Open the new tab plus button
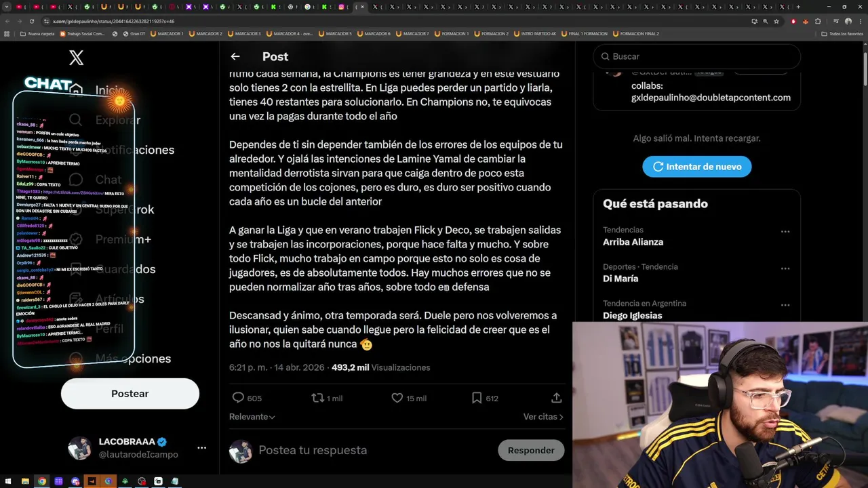This screenshot has height=488, width=868. pyautogui.click(x=798, y=7)
